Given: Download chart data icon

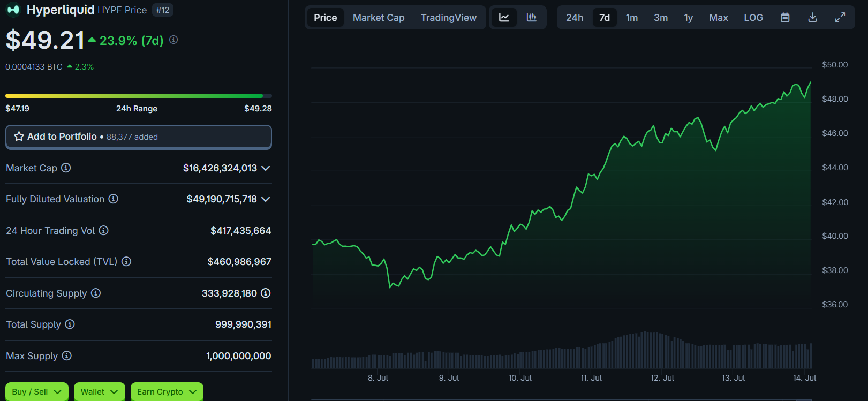Looking at the screenshot, I should (x=812, y=18).
